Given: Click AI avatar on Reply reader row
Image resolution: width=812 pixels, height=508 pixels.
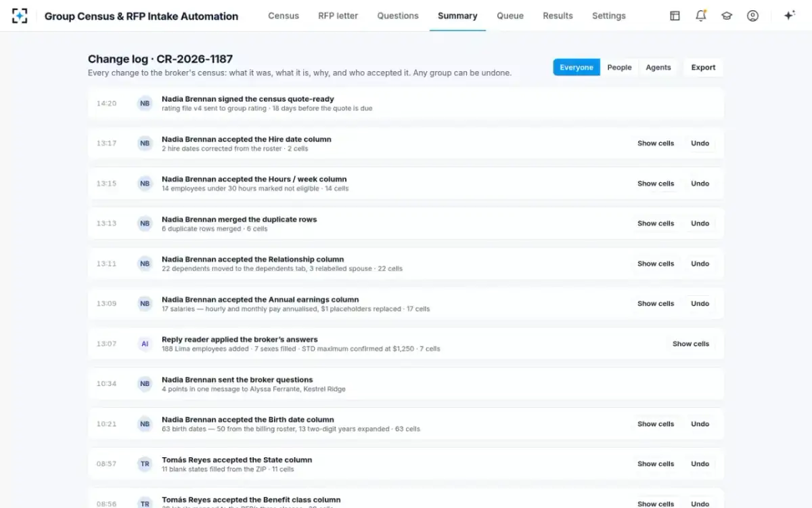Looking at the screenshot, I should (145, 344).
